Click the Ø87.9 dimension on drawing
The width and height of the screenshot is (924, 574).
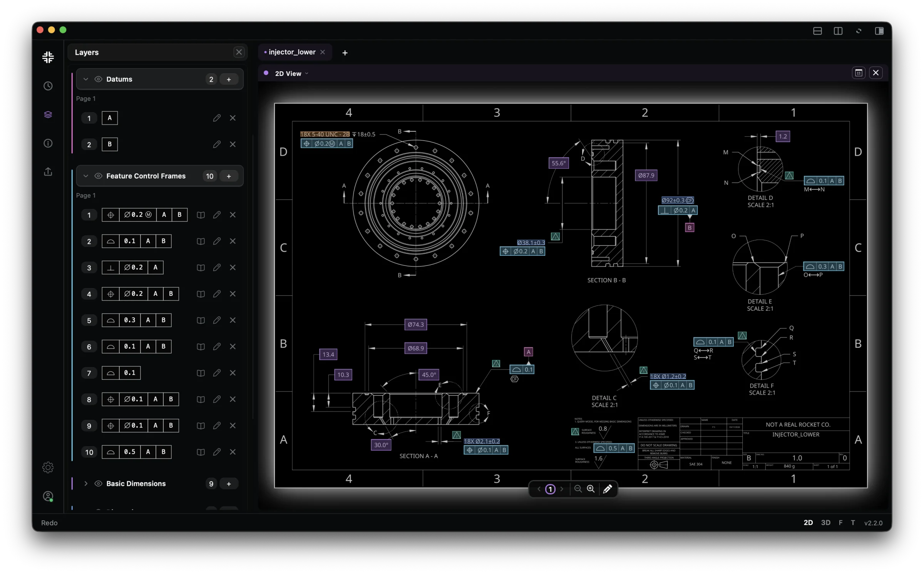pyautogui.click(x=646, y=175)
